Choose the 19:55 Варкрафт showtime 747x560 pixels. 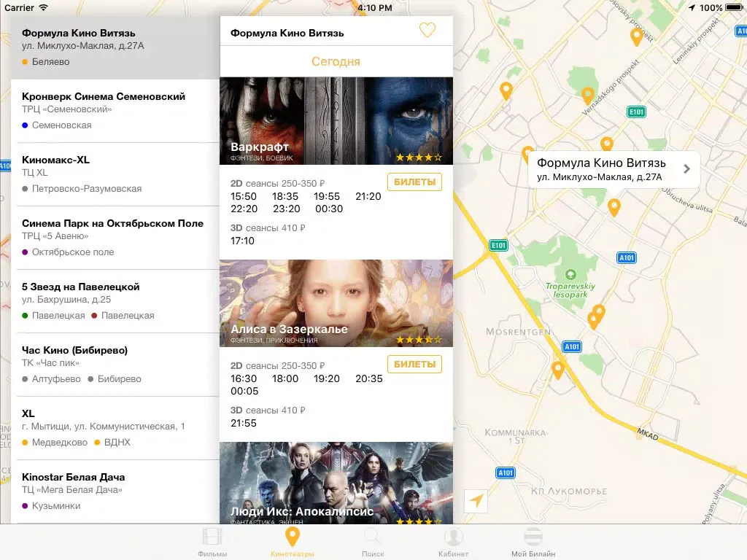tap(327, 196)
